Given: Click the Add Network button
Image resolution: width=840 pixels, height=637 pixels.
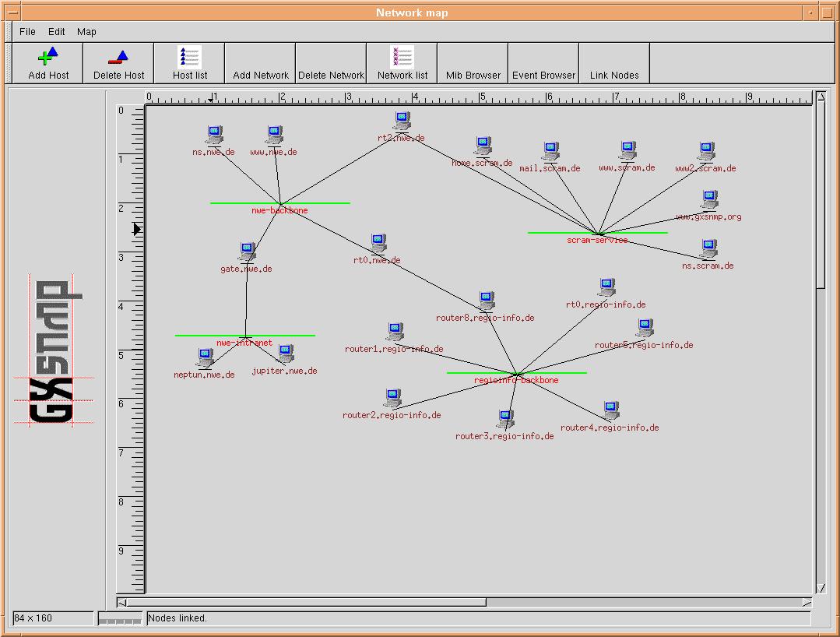Looking at the screenshot, I should [x=261, y=75].
